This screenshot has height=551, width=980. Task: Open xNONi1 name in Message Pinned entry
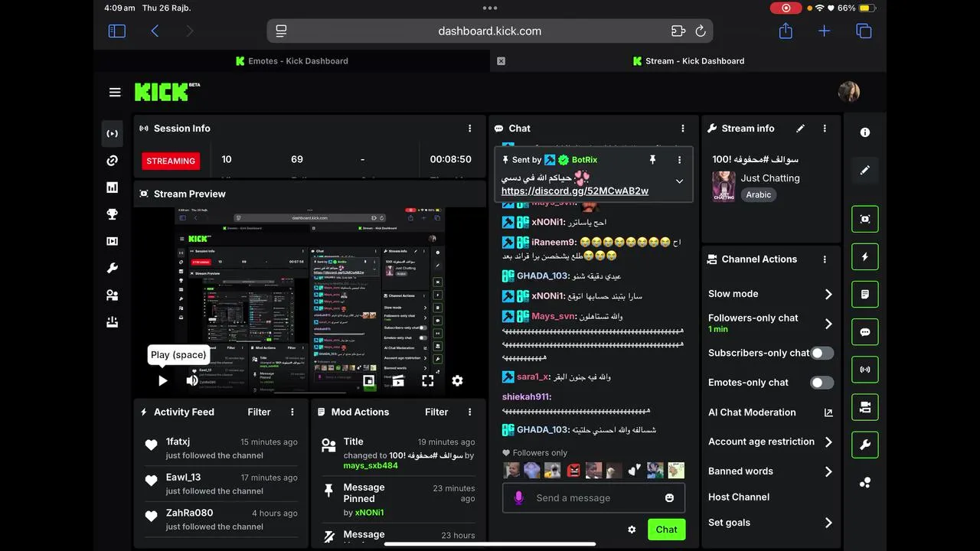370,513
